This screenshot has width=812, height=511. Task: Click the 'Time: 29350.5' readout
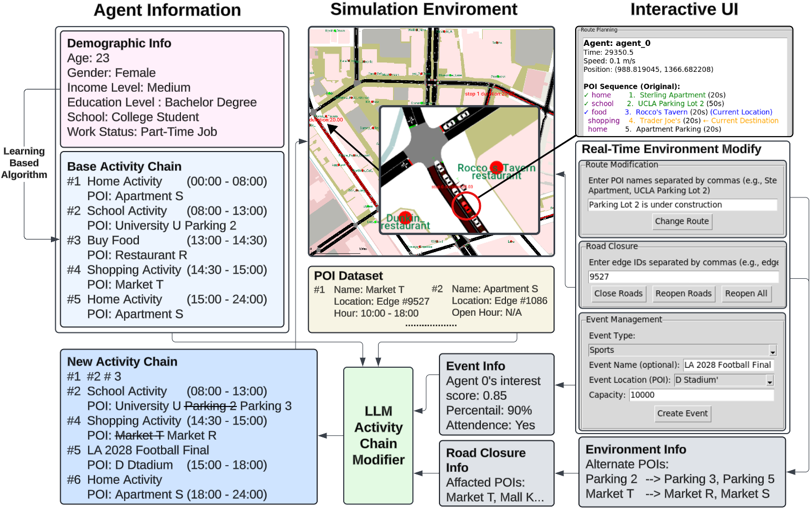point(608,53)
